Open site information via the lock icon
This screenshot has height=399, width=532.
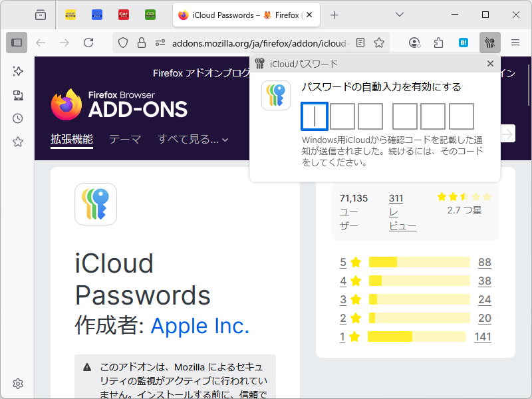click(141, 42)
